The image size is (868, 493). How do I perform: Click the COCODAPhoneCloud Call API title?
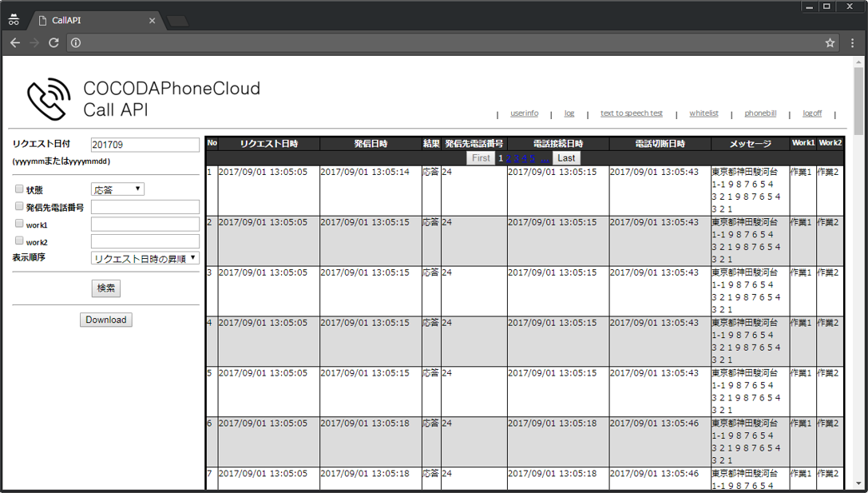coord(172,98)
